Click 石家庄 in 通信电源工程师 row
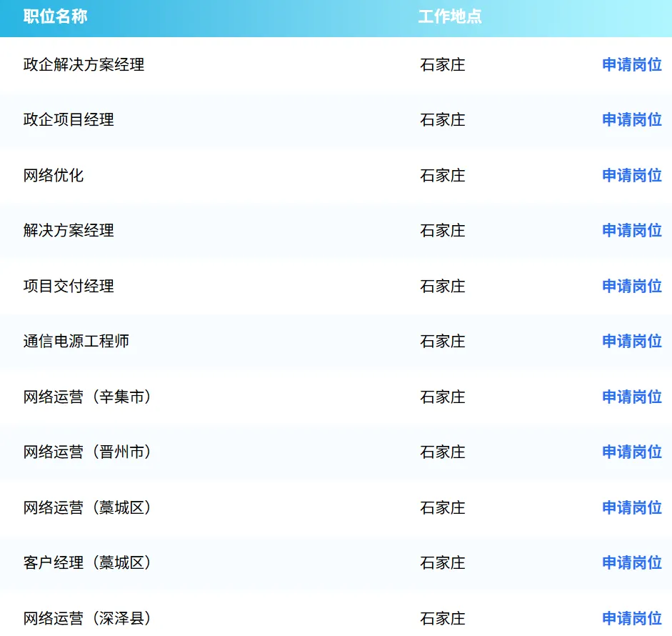 [443, 342]
